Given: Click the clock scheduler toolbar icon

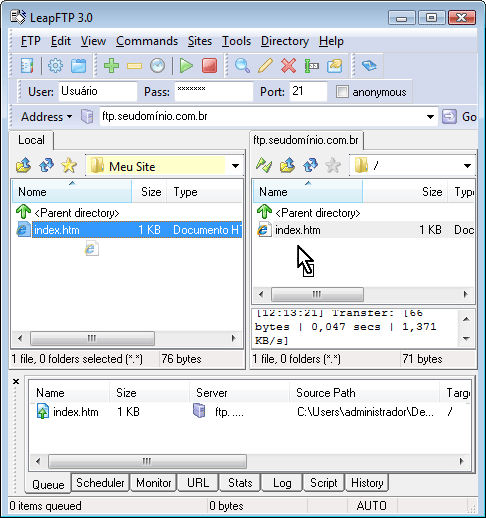Looking at the screenshot, I should 157,65.
